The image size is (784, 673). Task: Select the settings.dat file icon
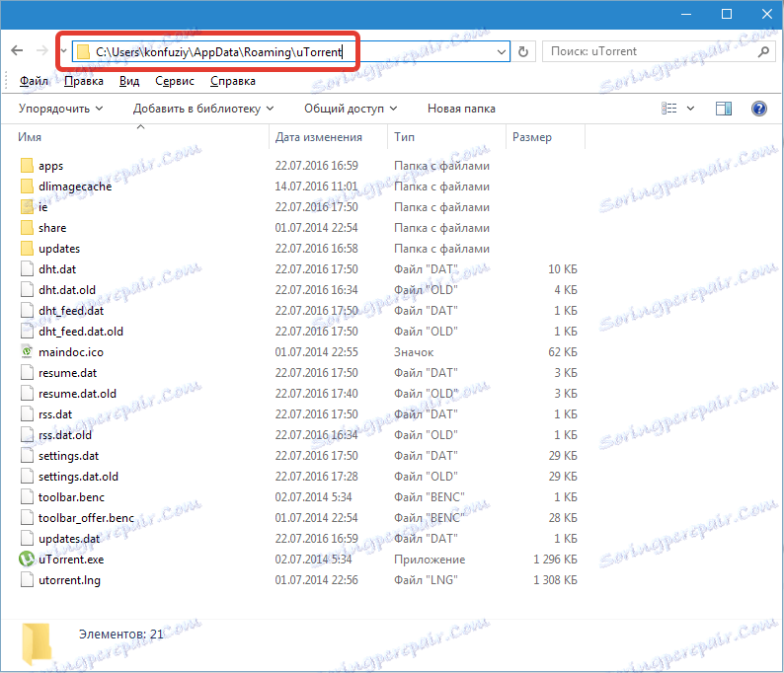tap(27, 456)
